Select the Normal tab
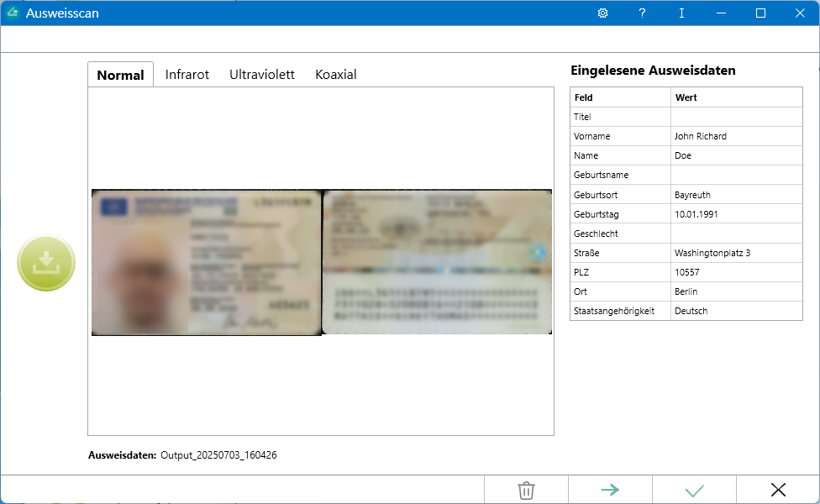Screen dimensions: 820x504 120,75
